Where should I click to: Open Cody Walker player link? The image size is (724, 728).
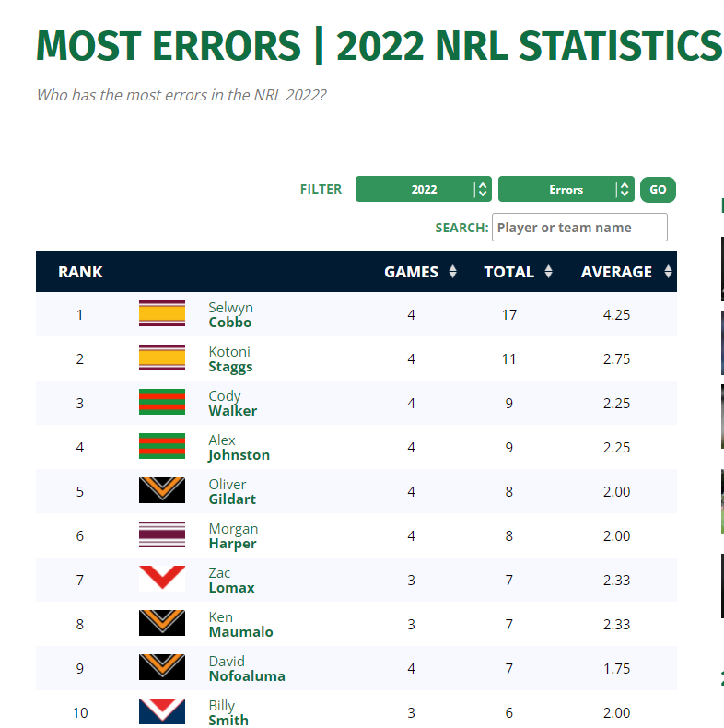(x=232, y=403)
